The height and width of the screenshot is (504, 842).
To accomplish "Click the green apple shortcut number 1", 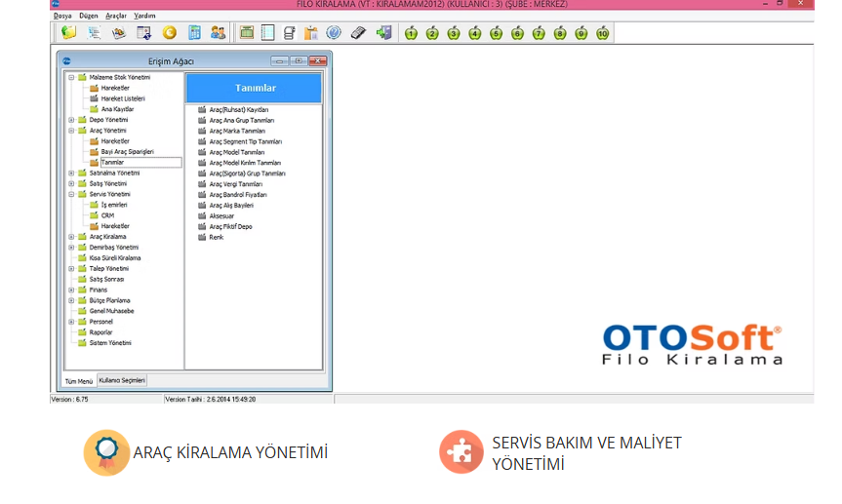I will [411, 33].
